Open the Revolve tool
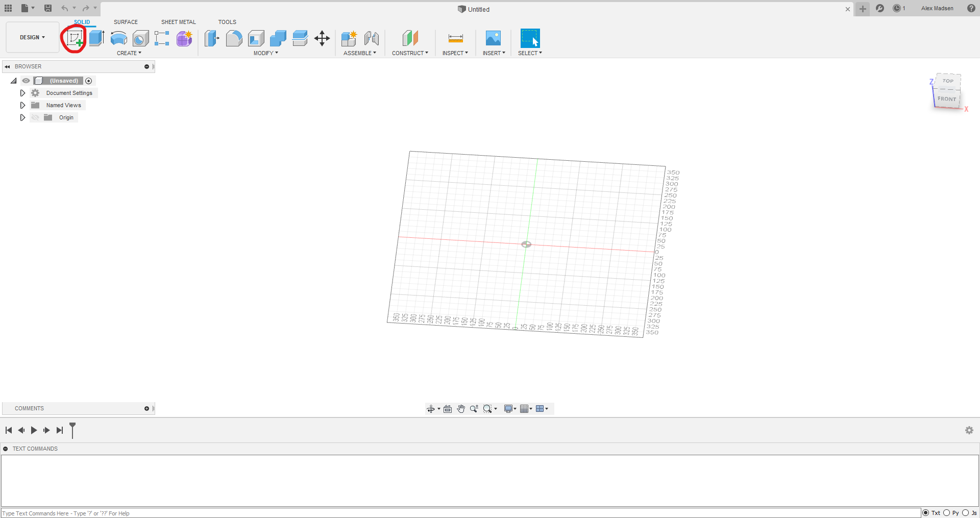980x518 pixels. point(118,38)
